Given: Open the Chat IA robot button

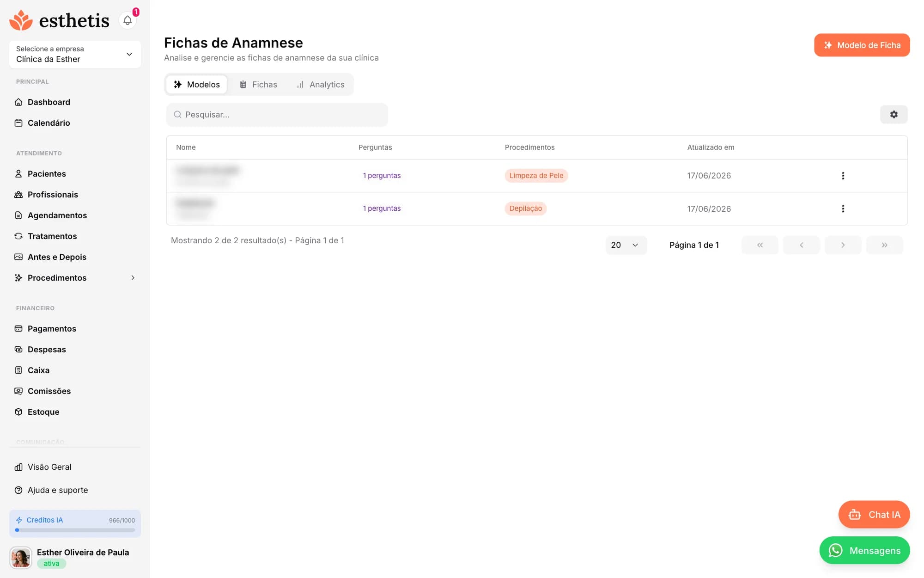Looking at the screenshot, I should pos(874,515).
